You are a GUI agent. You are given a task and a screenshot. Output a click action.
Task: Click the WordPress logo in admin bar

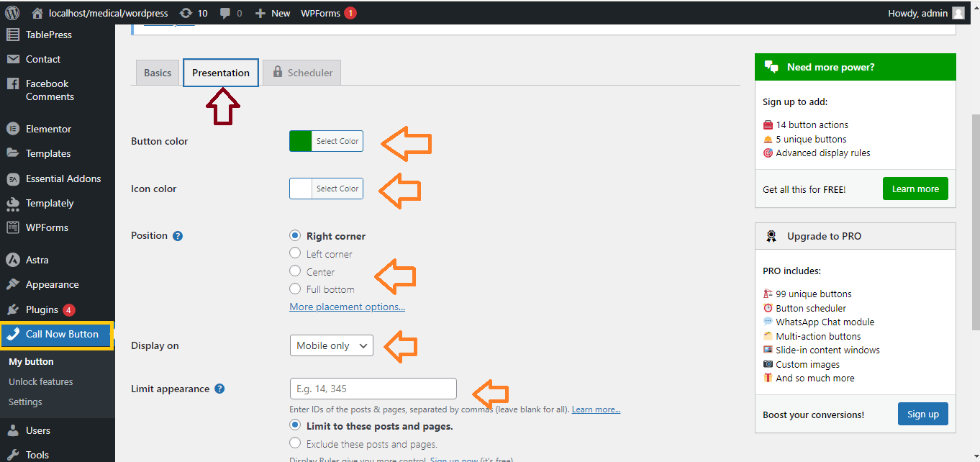pyautogui.click(x=12, y=13)
